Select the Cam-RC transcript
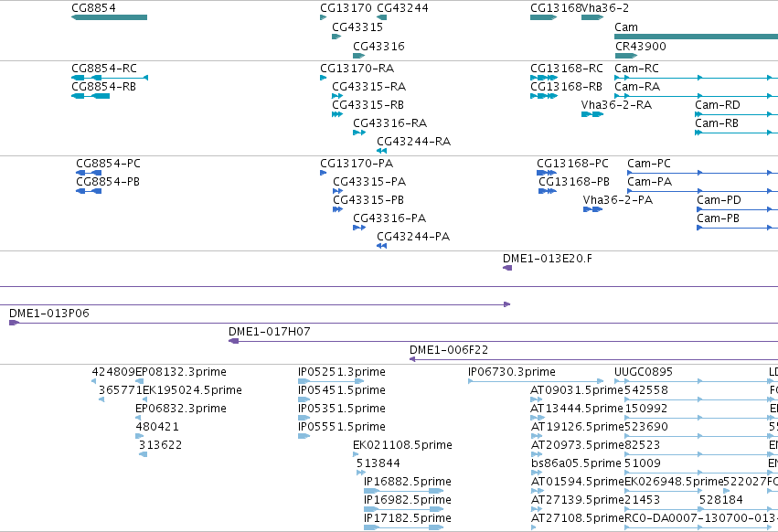The image size is (778, 532). pyautogui.click(x=696, y=78)
